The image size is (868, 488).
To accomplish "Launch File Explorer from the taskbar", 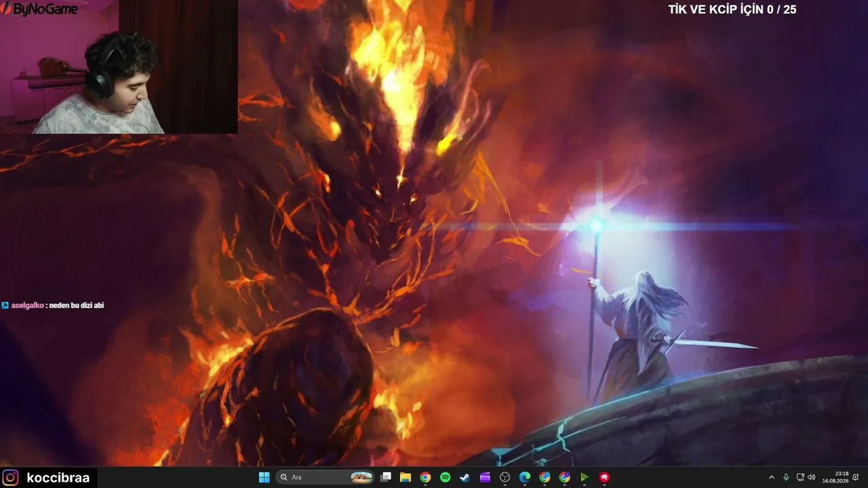I will 406,477.
